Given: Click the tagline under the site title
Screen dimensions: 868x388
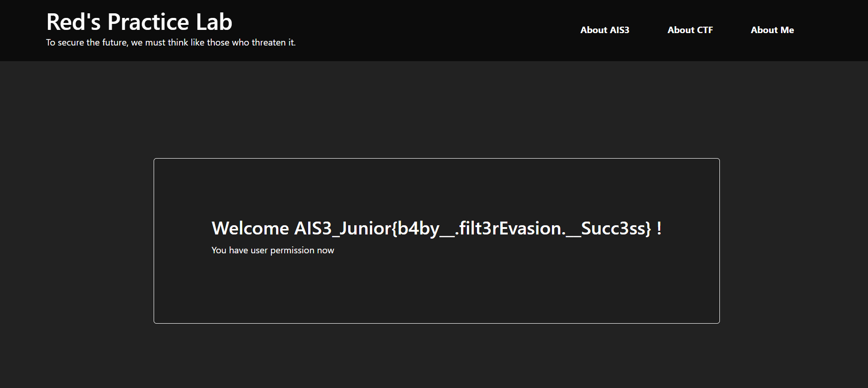Looking at the screenshot, I should pos(171,42).
